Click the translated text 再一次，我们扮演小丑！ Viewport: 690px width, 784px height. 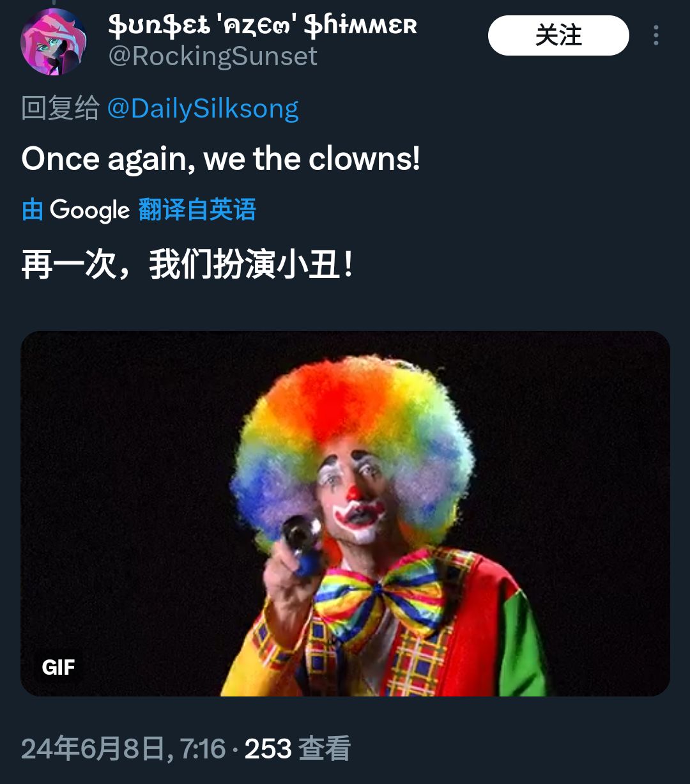[x=187, y=264]
